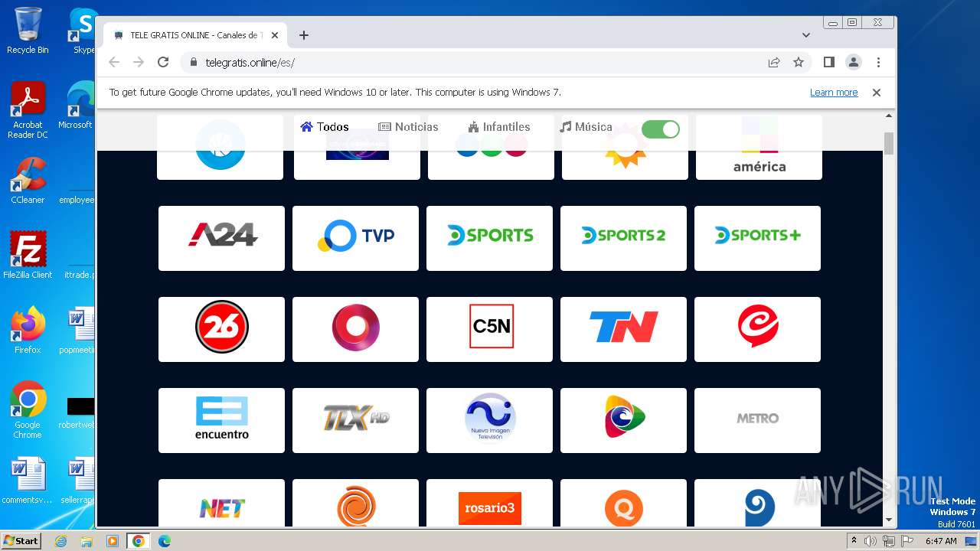This screenshot has width=980, height=551.
Task: Open the Windows Start menu
Action: (x=21, y=541)
